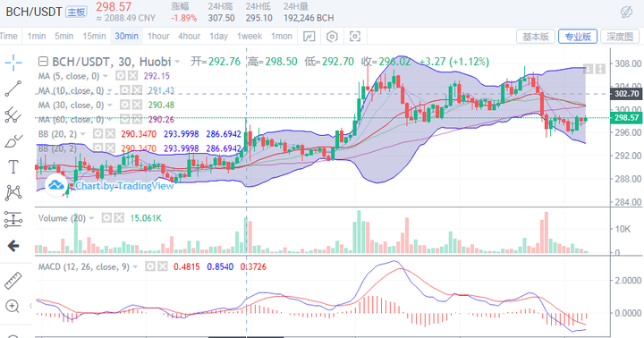Click the 298.57 current price label
The height and width of the screenshot is (338, 644).
627,118
